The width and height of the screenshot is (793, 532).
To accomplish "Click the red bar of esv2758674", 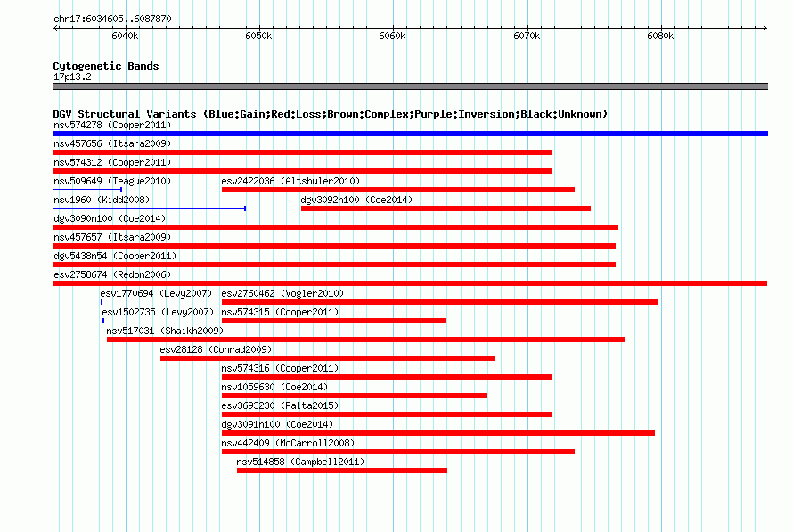I will (410, 283).
